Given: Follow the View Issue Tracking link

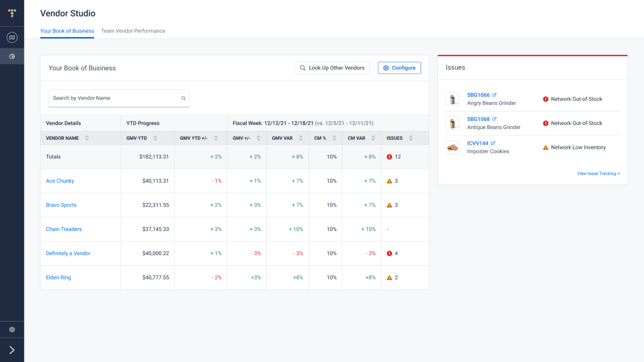Looking at the screenshot, I should [597, 173].
